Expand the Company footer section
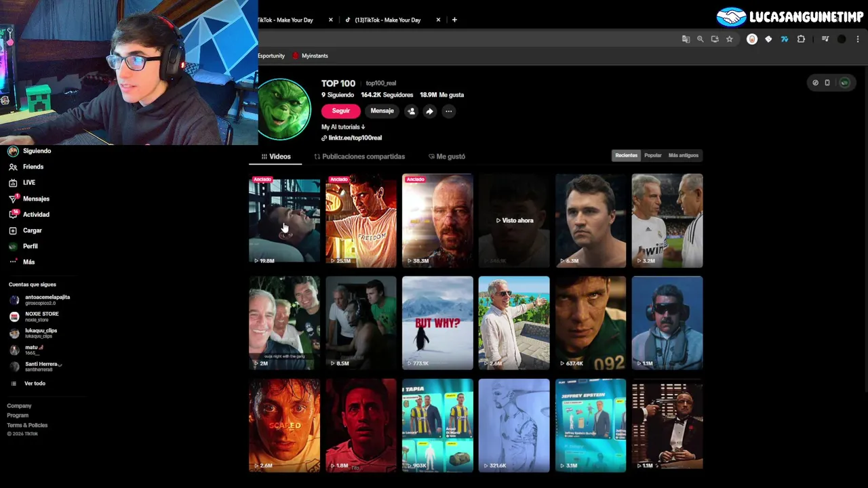The width and height of the screenshot is (868, 488). (x=19, y=406)
